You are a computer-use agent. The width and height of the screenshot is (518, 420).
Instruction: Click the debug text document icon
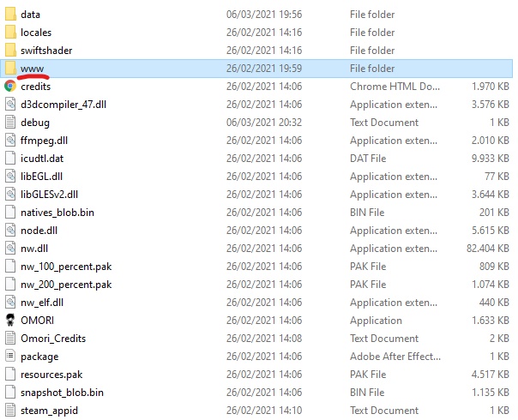pos(10,123)
